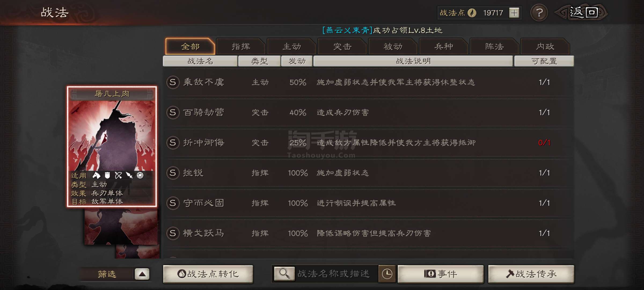This screenshot has width=644, height=290.
Task: Select the 屠几上肉 tactic card
Action: pos(112,147)
